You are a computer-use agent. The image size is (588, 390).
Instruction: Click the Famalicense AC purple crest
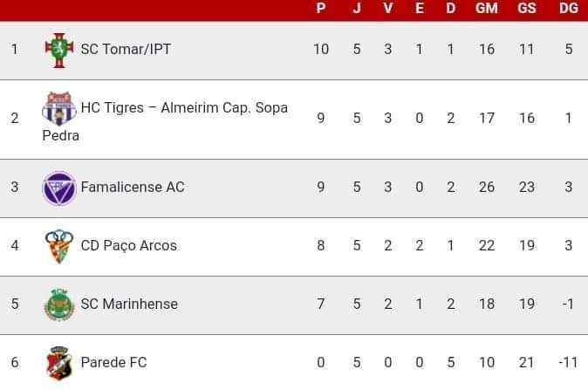coord(59,188)
